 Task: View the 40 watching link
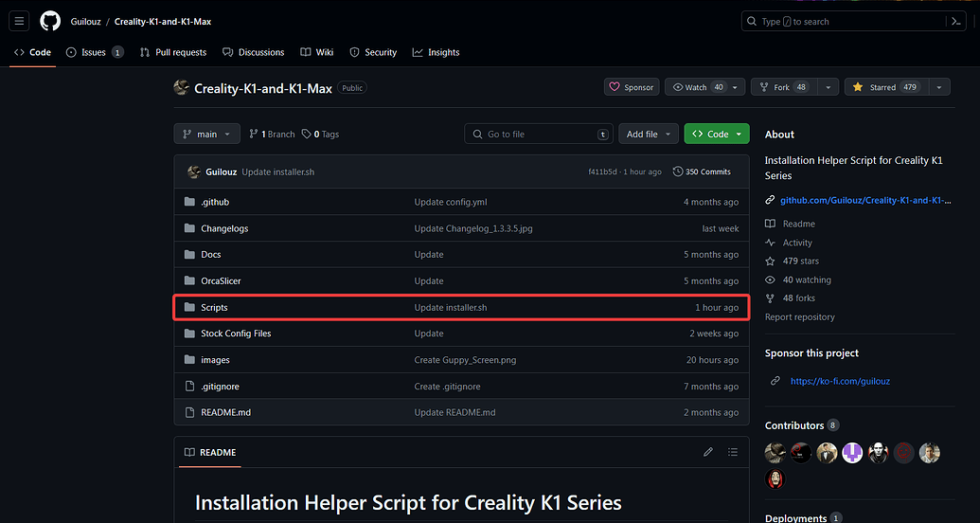[807, 280]
